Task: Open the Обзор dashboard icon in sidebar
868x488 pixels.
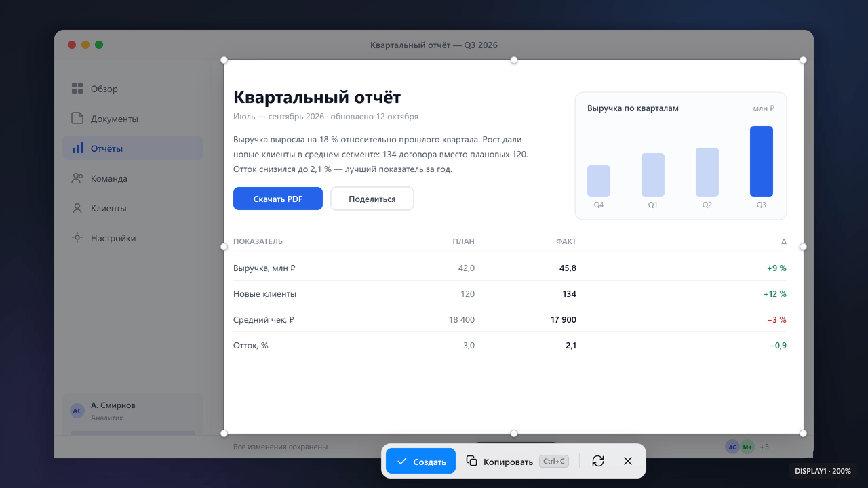Action: tap(77, 89)
